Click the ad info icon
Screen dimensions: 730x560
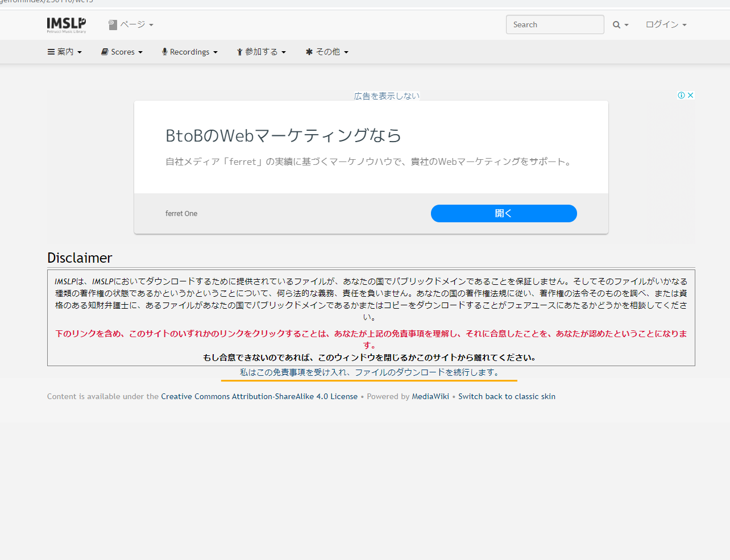click(681, 96)
